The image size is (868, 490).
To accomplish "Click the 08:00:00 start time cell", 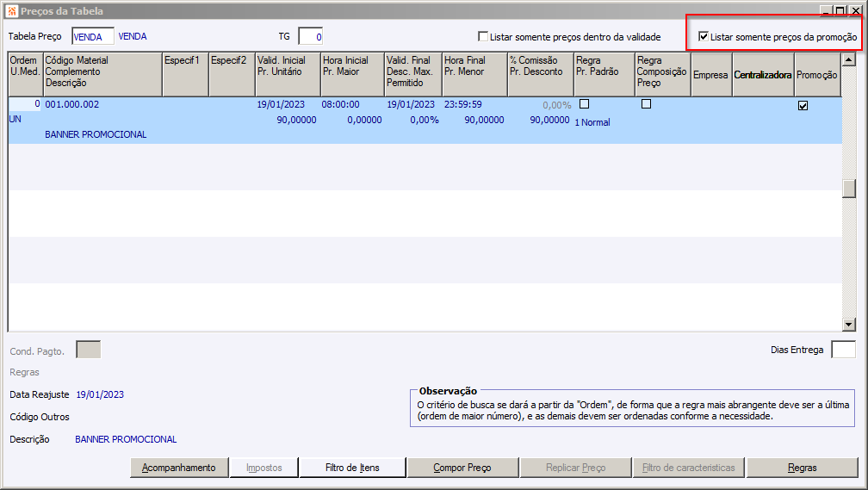I will 340,105.
